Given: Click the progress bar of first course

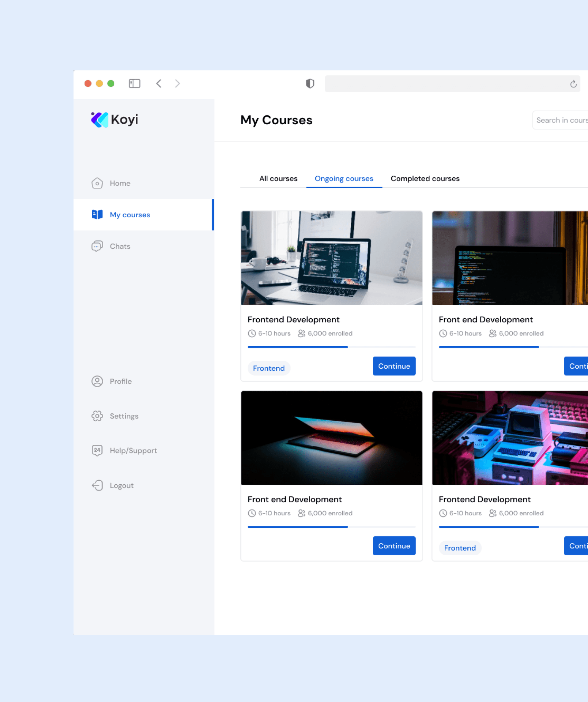Looking at the screenshot, I should pyautogui.click(x=331, y=347).
